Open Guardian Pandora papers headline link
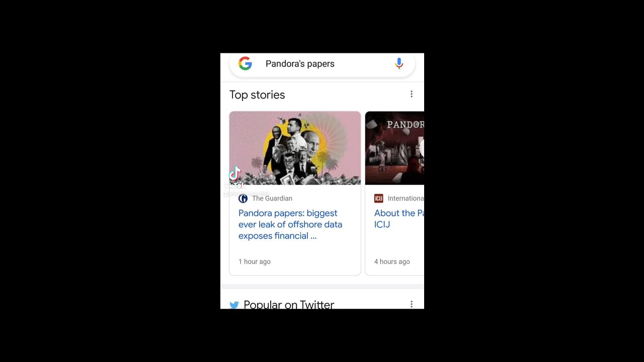Screen dimensions: 644x362 pyautogui.click(x=290, y=224)
